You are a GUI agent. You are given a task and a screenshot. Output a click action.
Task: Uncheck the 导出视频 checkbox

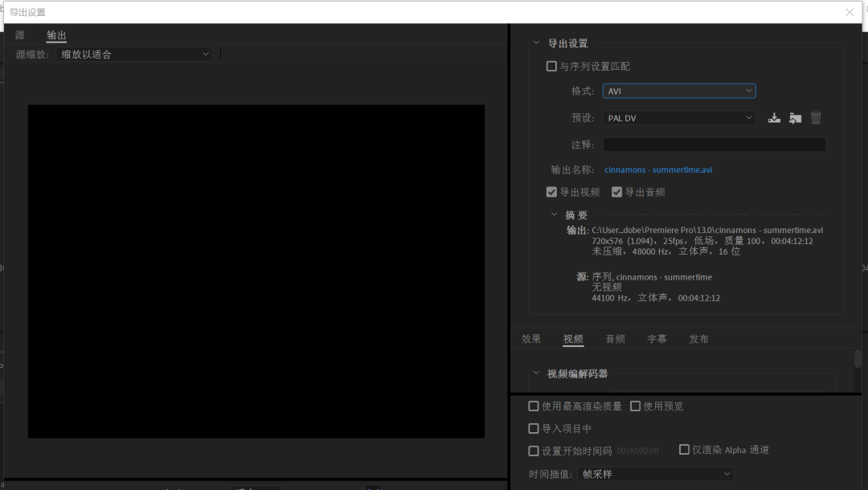pos(551,192)
